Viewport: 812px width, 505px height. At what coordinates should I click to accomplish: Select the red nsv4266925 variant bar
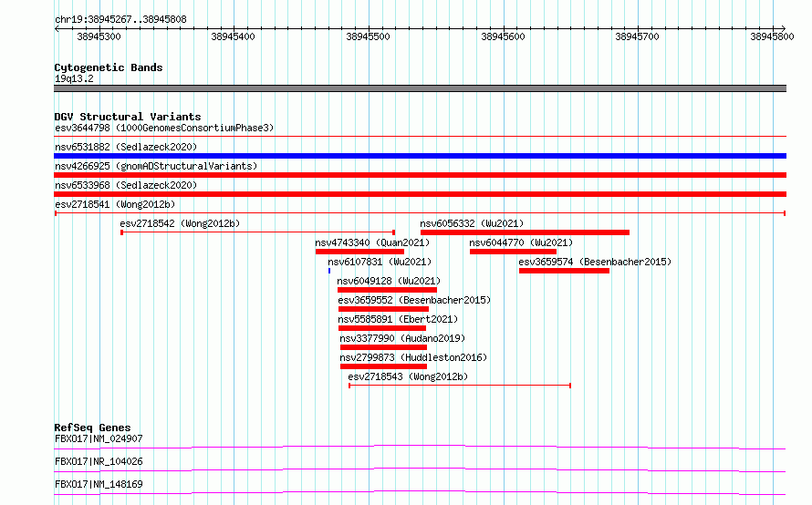(420, 175)
